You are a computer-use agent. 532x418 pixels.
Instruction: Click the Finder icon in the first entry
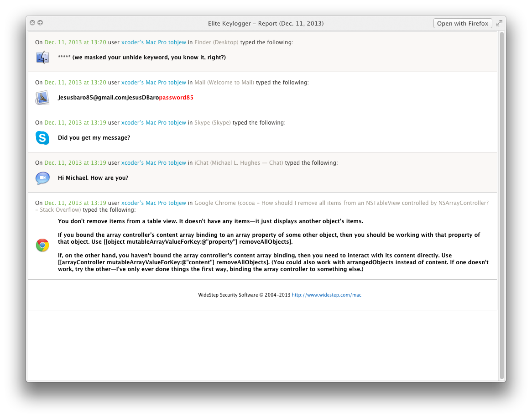coord(43,57)
